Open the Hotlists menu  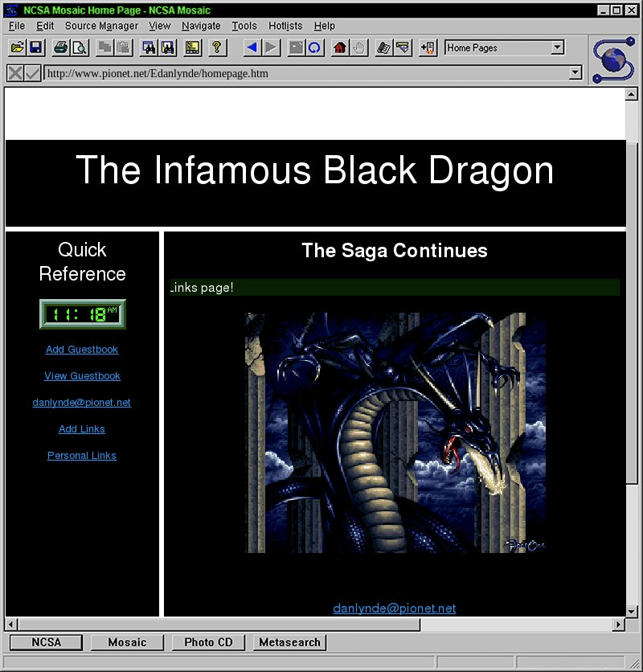tap(285, 26)
